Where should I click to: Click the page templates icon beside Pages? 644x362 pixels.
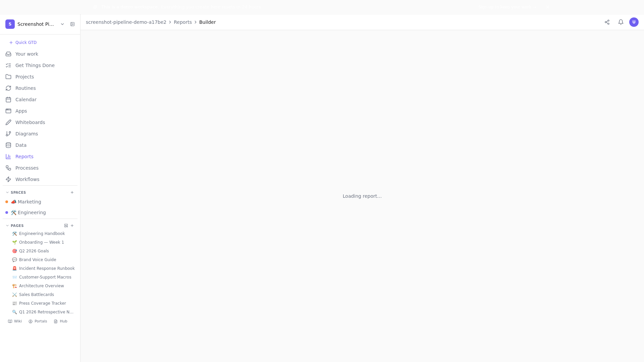point(66,226)
